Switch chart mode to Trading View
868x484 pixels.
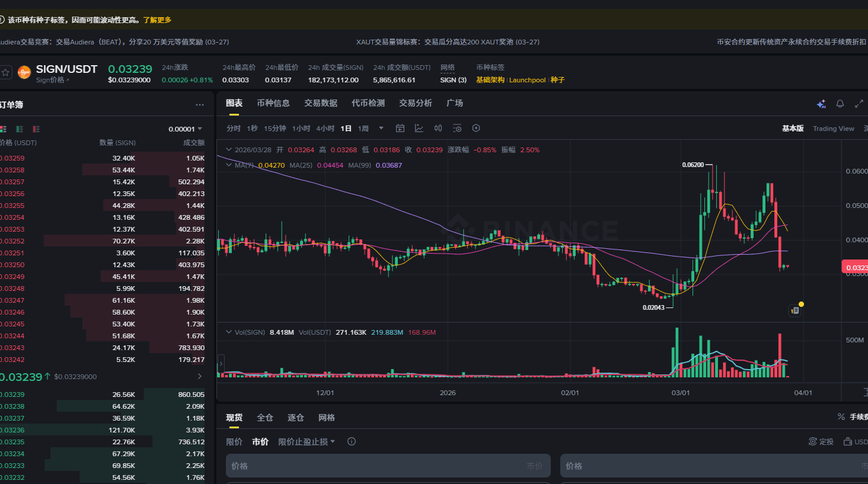tap(834, 129)
